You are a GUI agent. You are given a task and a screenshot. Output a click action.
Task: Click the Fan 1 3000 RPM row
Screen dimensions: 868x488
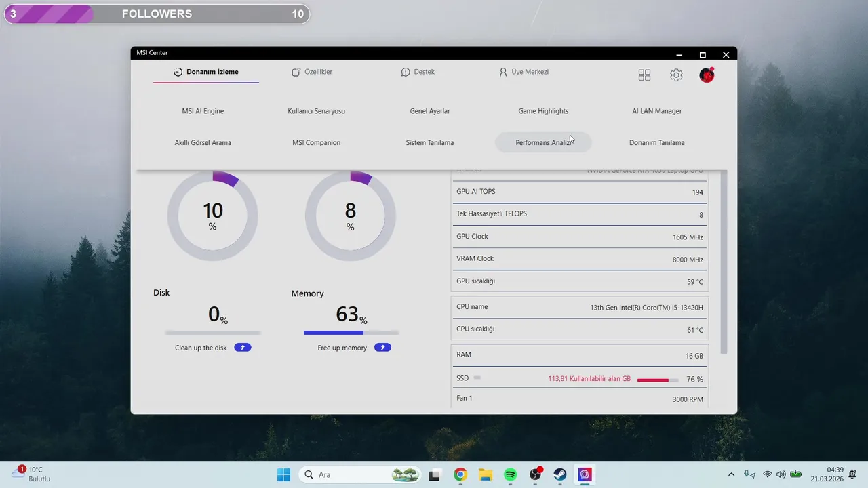click(580, 399)
